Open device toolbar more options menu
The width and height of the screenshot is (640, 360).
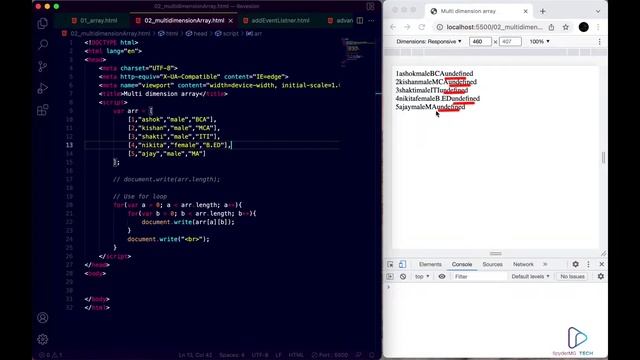click(599, 42)
